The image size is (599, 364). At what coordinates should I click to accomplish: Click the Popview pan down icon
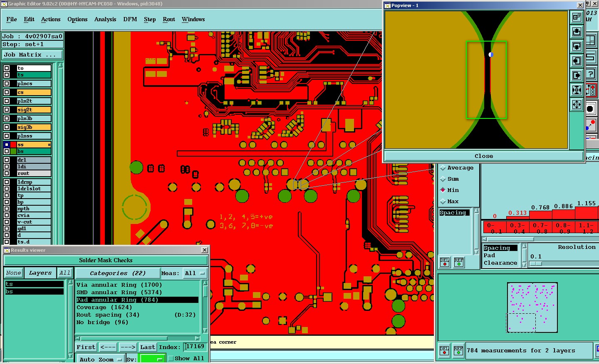tap(577, 46)
